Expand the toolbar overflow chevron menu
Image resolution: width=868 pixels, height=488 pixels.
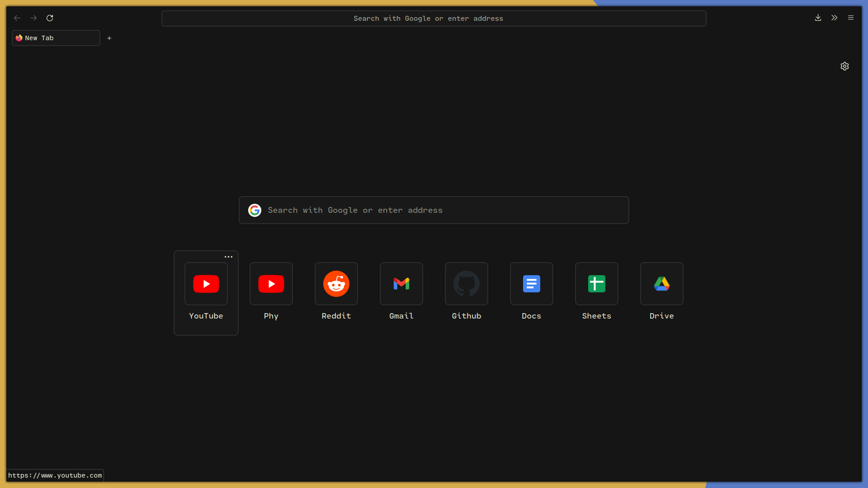[834, 18]
